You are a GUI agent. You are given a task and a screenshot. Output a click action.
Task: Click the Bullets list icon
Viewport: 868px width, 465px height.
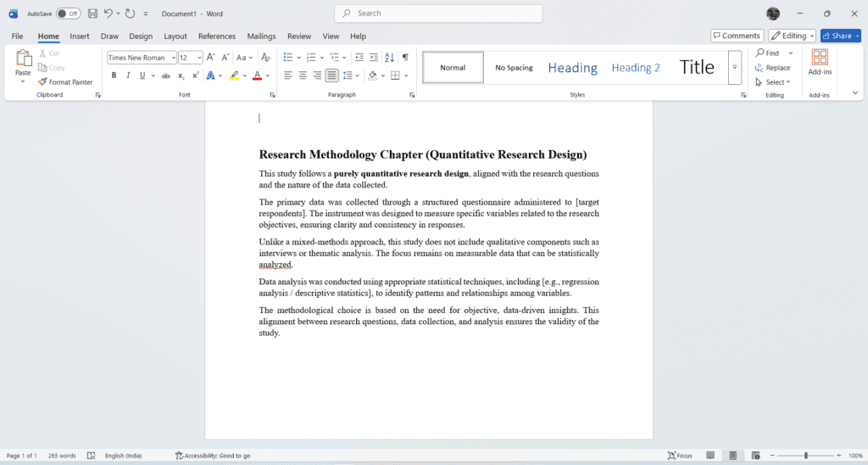[x=287, y=58]
